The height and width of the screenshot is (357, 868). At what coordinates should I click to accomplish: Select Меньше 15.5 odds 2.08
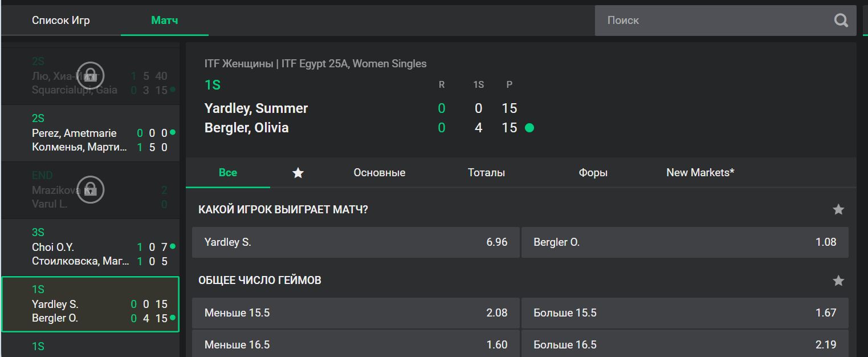[356, 313]
